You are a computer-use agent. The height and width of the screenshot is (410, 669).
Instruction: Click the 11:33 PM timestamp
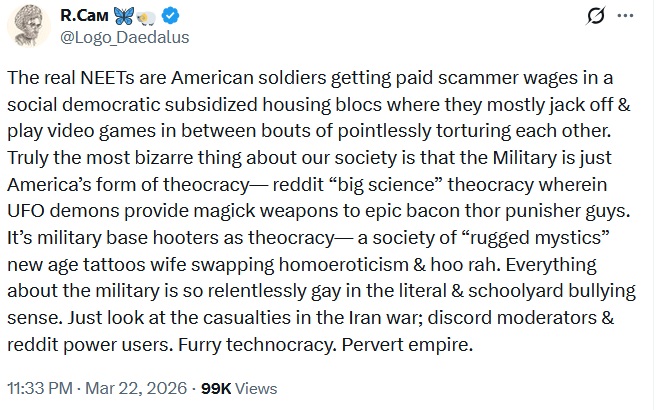coord(40,388)
